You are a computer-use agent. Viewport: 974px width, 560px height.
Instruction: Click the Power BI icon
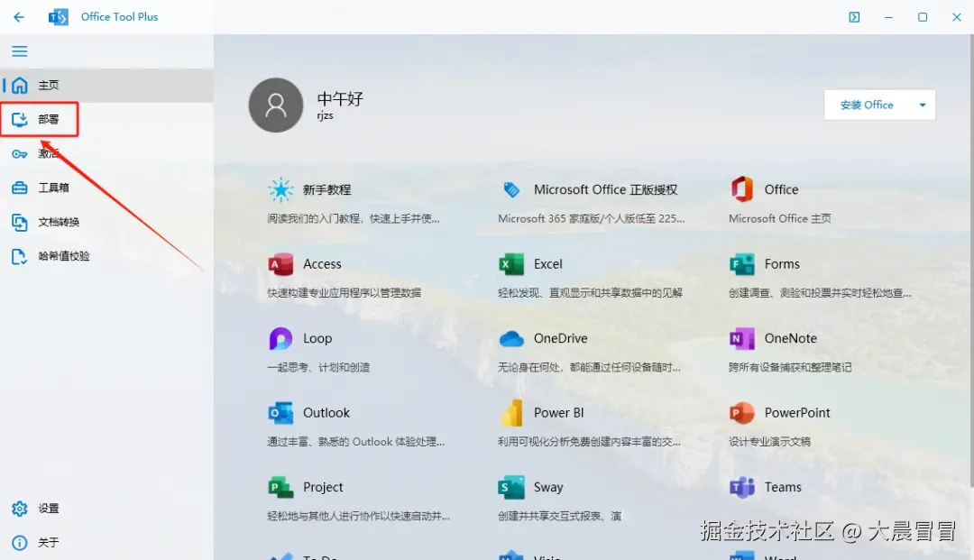(511, 413)
